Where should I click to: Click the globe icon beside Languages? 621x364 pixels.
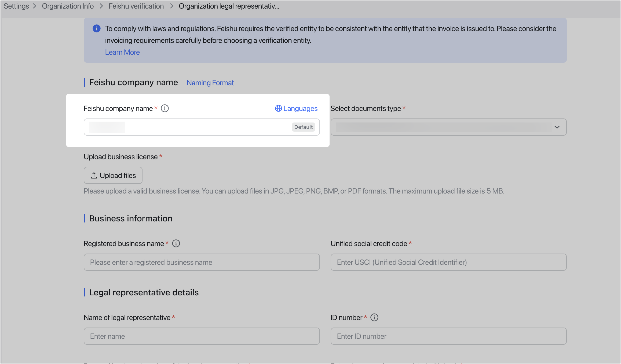click(x=278, y=108)
